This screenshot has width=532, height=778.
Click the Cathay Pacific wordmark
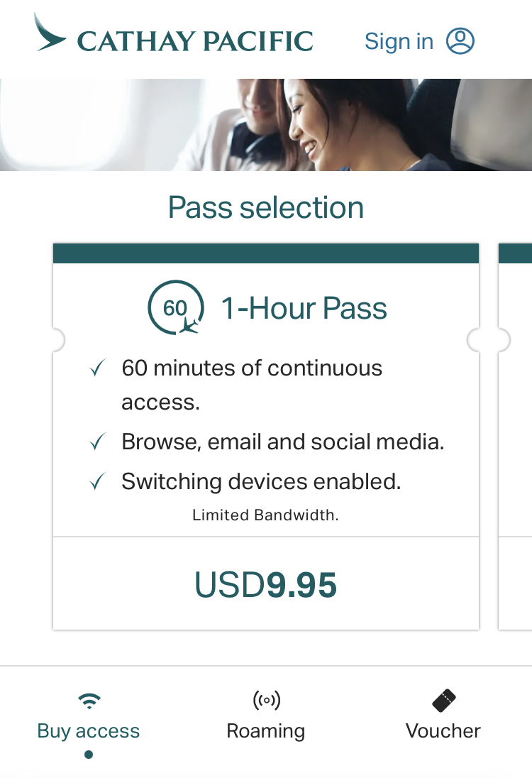pos(195,41)
